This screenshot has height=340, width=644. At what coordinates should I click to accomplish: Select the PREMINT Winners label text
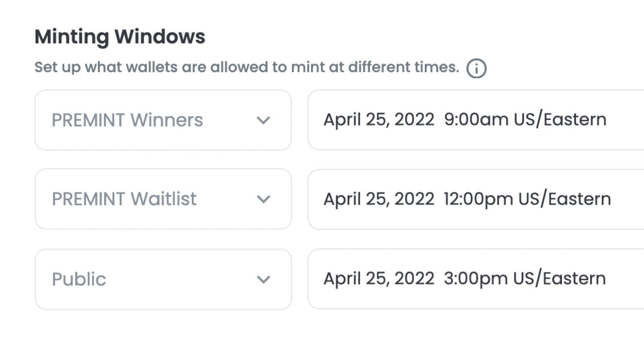click(127, 120)
